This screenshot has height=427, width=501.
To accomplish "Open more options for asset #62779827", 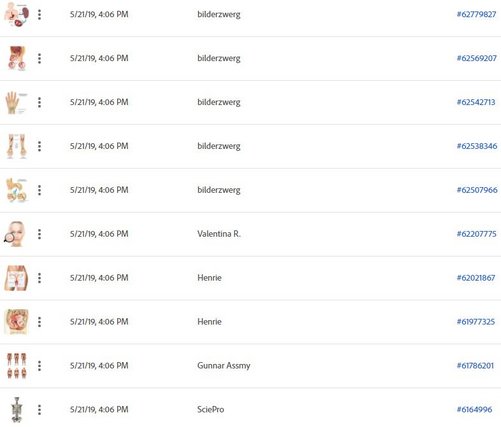I will tap(39, 14).
